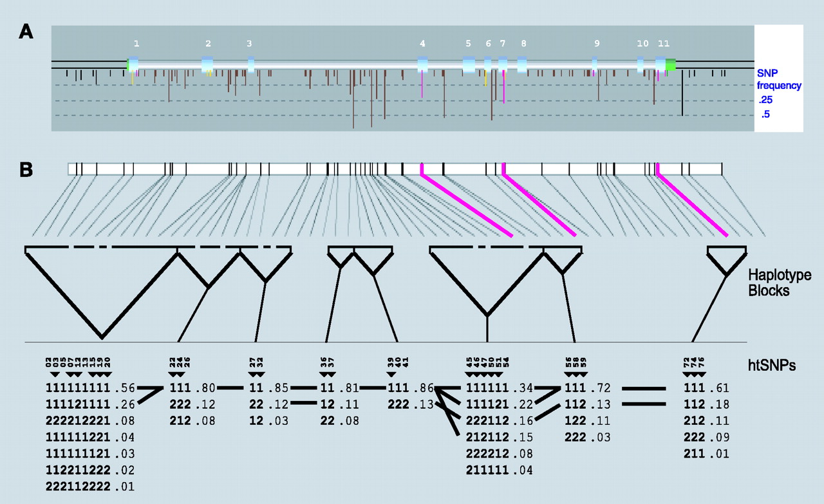Image resolution: width=824 pixels, height=504 pixels.
Task: Click the 'Haplotype Blocks' label
Action: click(780, 283)
